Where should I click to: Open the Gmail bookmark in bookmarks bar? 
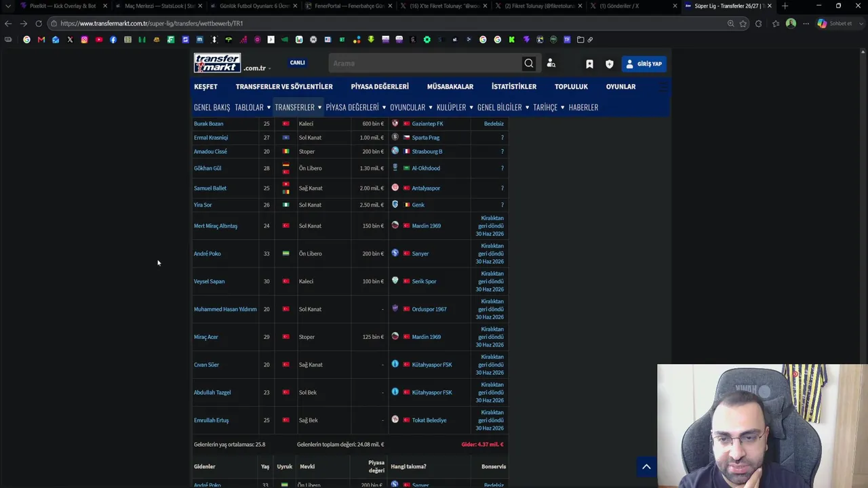click(x=41, y=39)
